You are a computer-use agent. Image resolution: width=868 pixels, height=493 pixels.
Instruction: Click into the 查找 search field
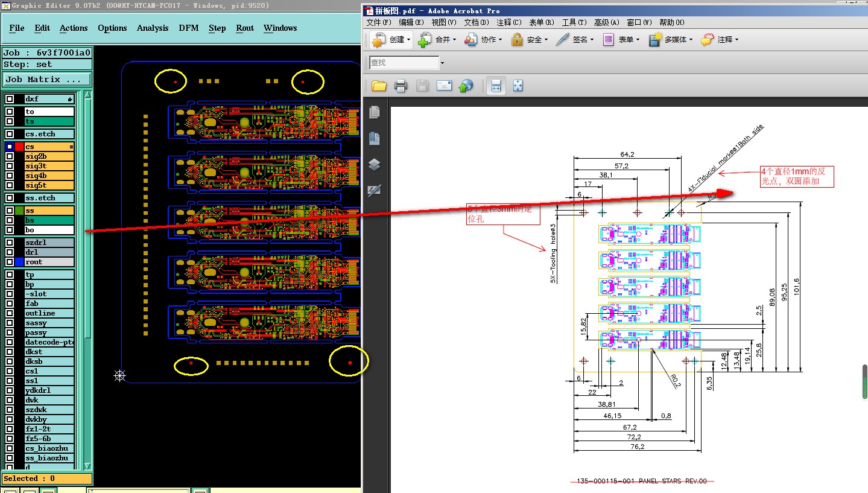pos(404,63)
